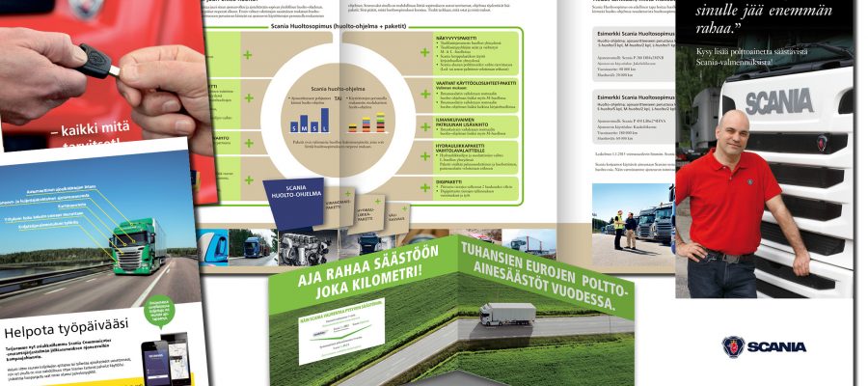The width and height of the screenshot is (868, 386).
Task: Click the VAATIVAT KÄYTTÖOLOSUHTEET-PAKETTI heading
Action: [x=476, y=85]
